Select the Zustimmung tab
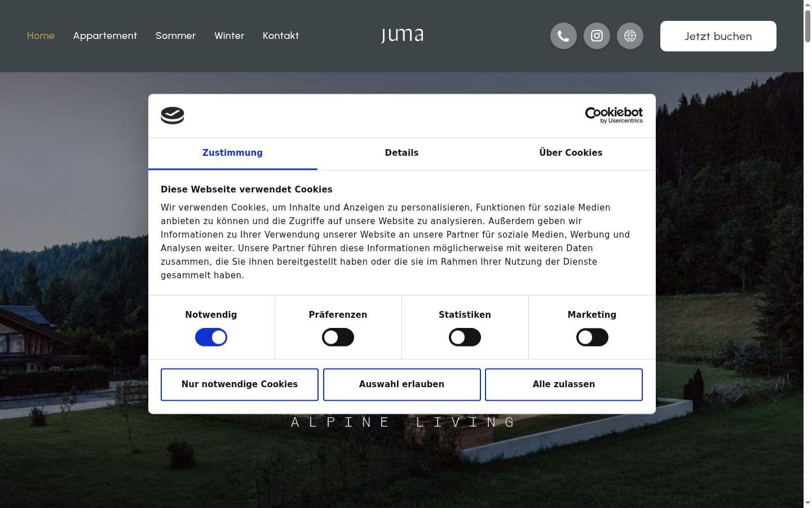812x508 pixels. tap(232, 153)
